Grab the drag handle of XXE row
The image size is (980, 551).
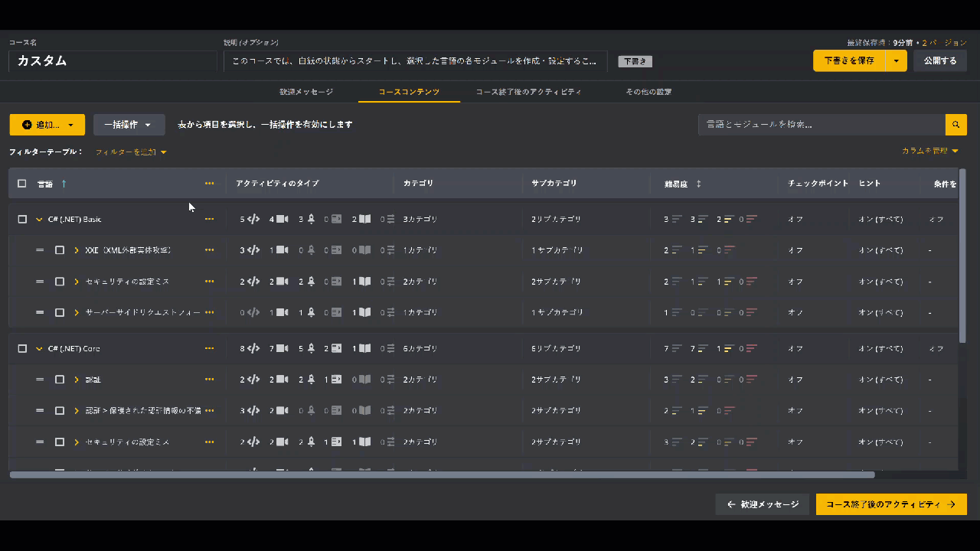[x=40, y=250]
